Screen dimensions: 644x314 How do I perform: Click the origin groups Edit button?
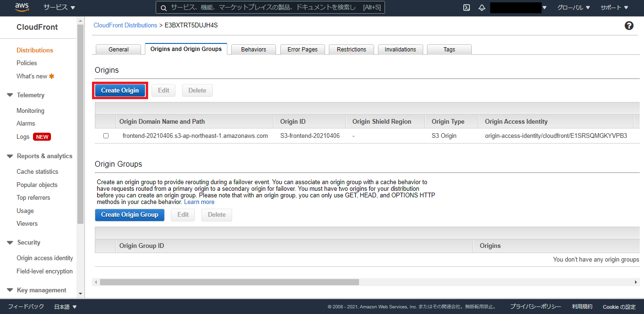pos(183,215)
